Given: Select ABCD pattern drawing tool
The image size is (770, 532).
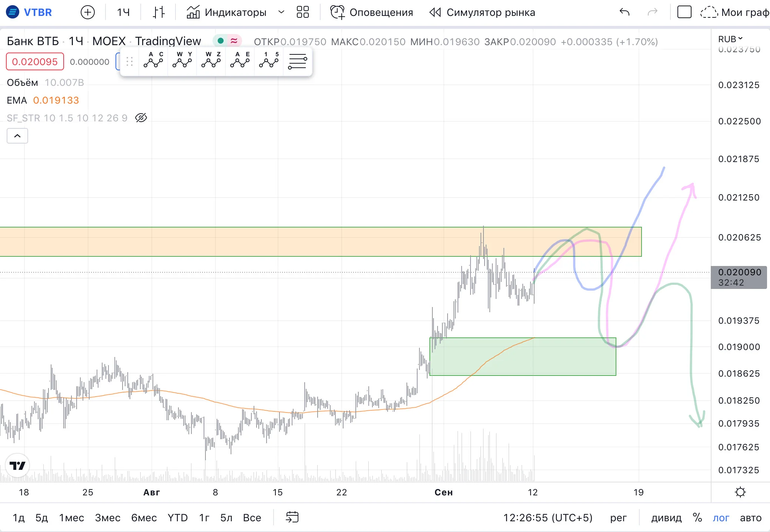Looking at the screenshot, I should pos(153,60).
